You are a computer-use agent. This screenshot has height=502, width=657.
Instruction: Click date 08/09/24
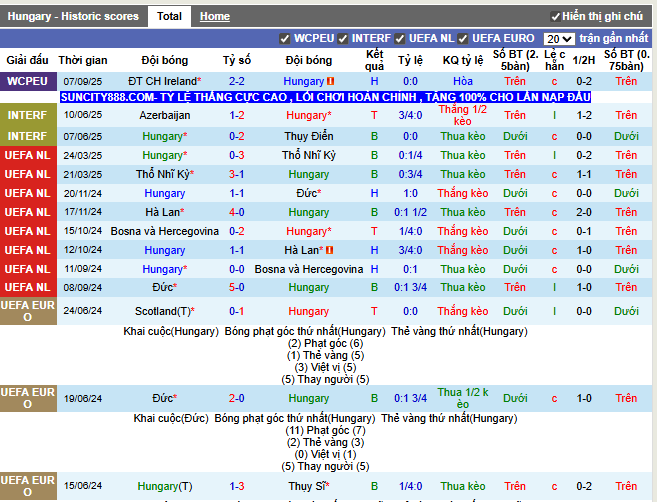pyautogui.click(x=83, y=287)
